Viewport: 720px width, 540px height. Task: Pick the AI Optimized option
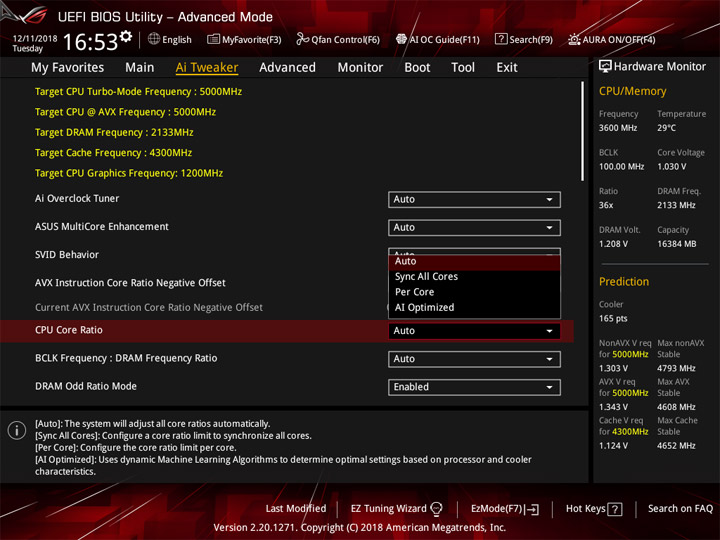pos(474,308)
